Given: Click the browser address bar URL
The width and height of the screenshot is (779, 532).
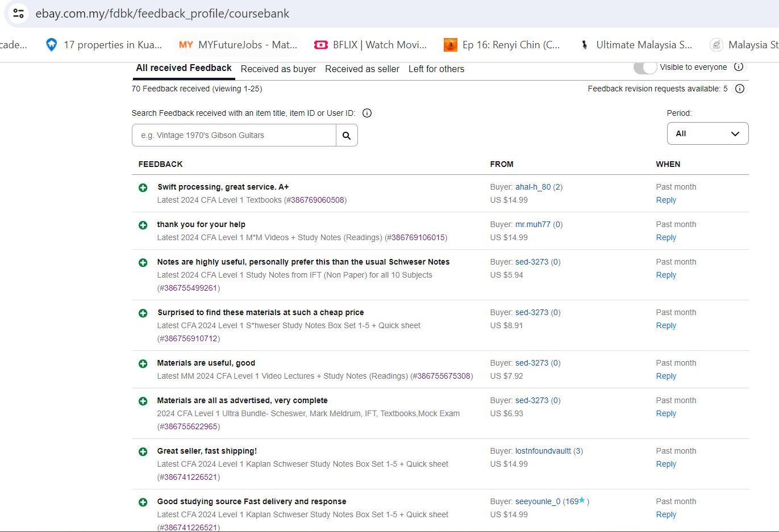Looking at the screenshot, I should (163, 13).
